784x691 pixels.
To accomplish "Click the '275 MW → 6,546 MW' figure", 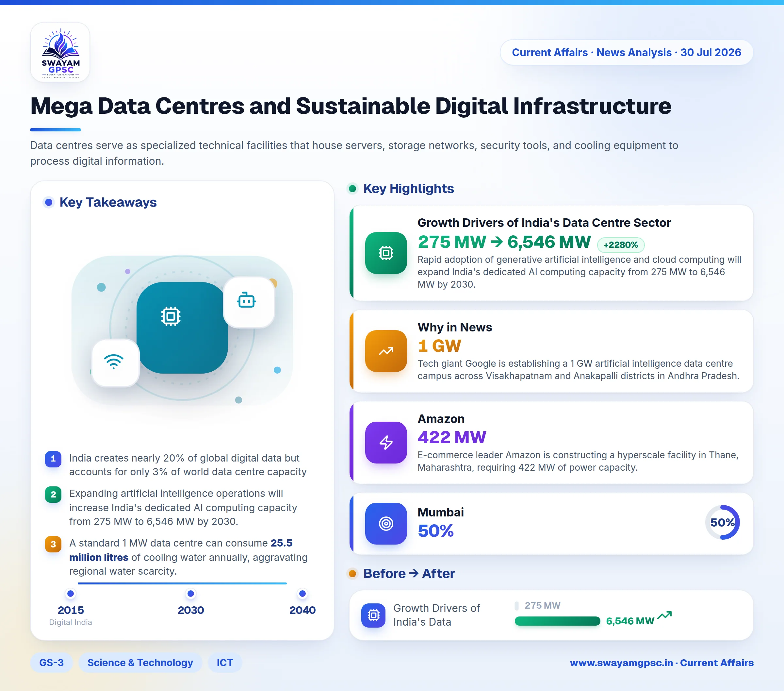I will click(x=504, y=242).
